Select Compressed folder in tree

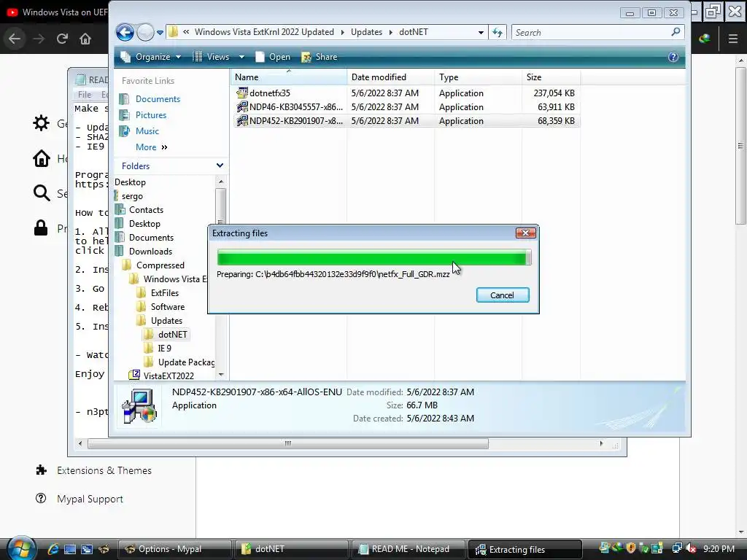[x=160, y=265]
